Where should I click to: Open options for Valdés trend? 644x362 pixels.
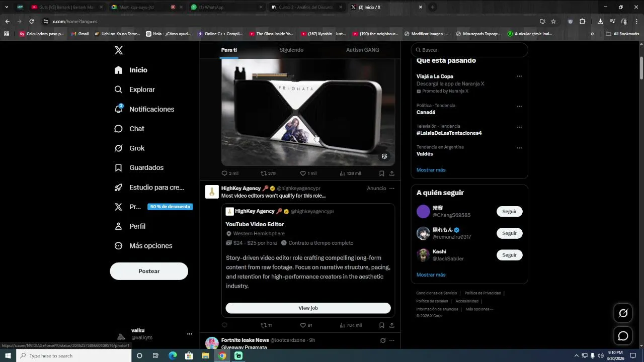[x=519, y=148]
